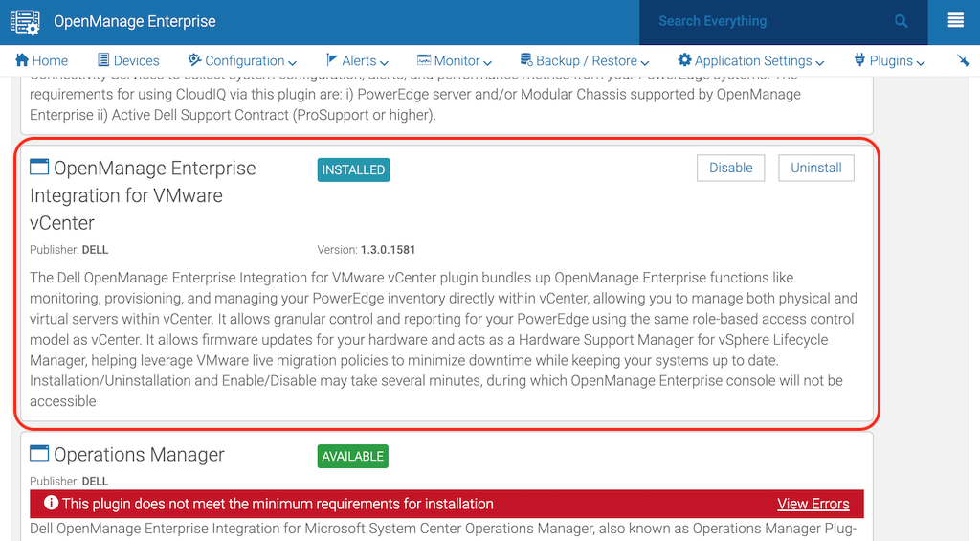Screen dimensions: 980x541
Task: Open the View Errors link
Action: coord(813,504)
